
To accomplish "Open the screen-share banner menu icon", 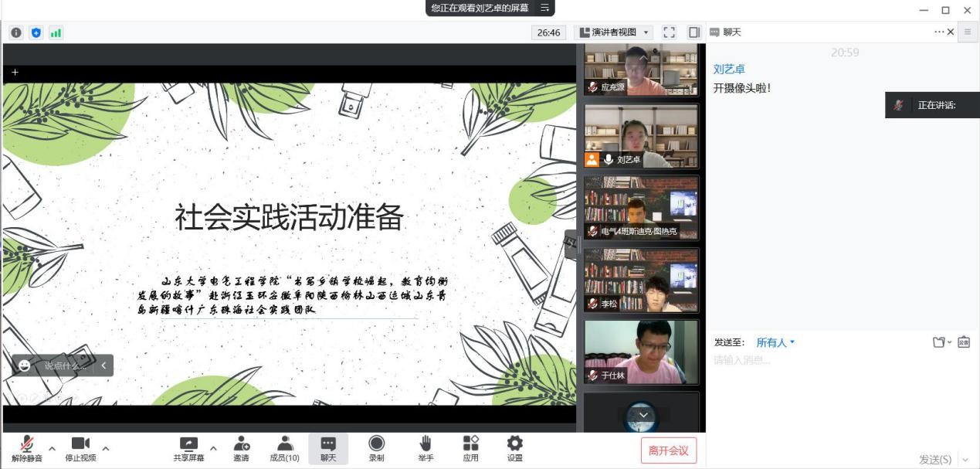I will pos(544,8).
